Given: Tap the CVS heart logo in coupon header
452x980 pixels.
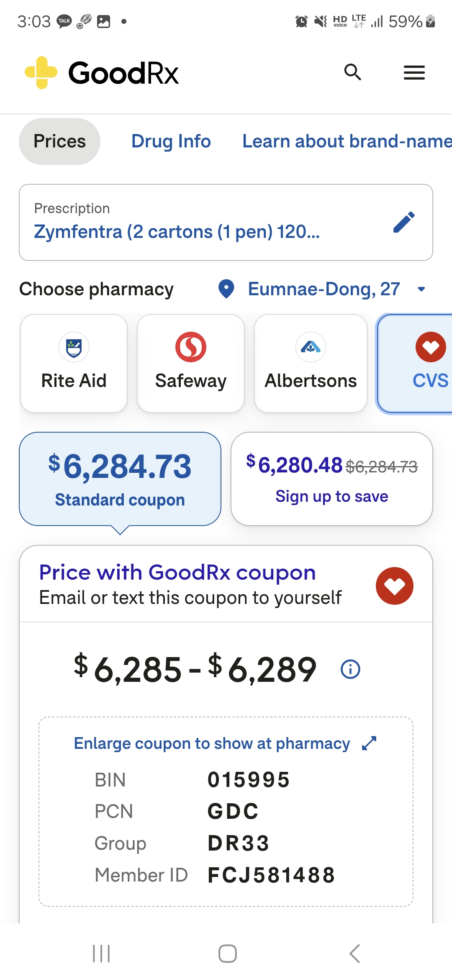Looking at the screenshot, I should (394, 586).
